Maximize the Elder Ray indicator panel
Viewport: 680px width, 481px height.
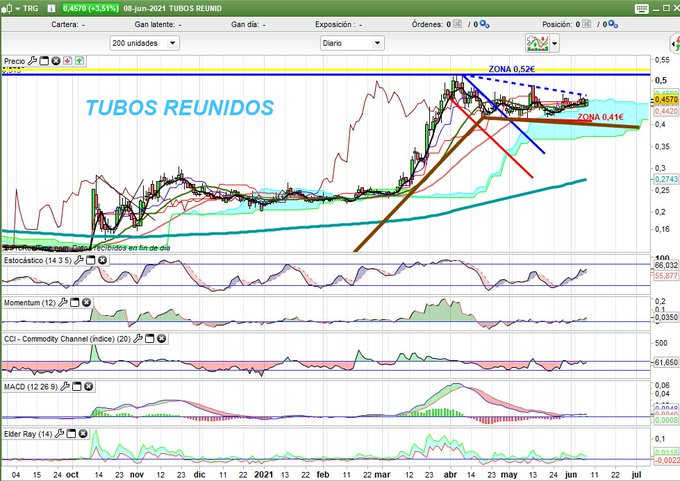pos(71,434)
